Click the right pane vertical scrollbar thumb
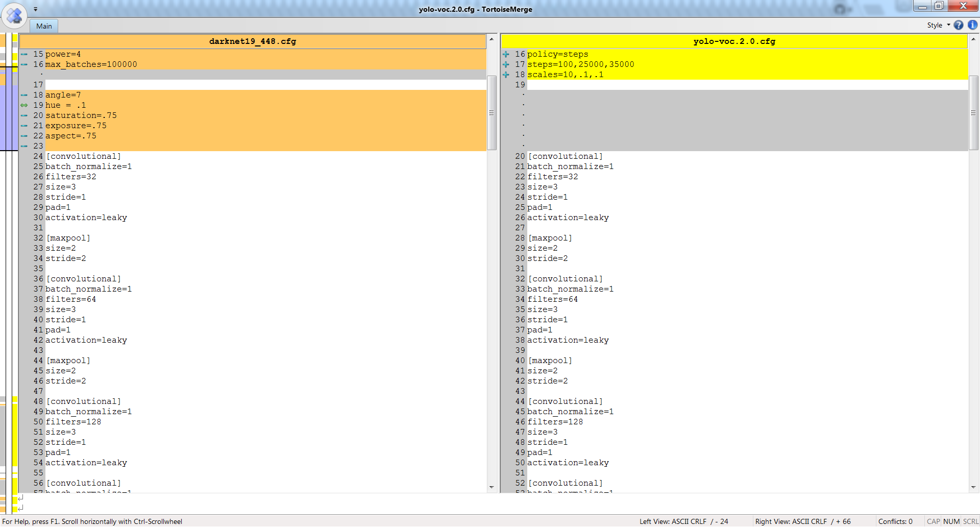 [973, 113]
